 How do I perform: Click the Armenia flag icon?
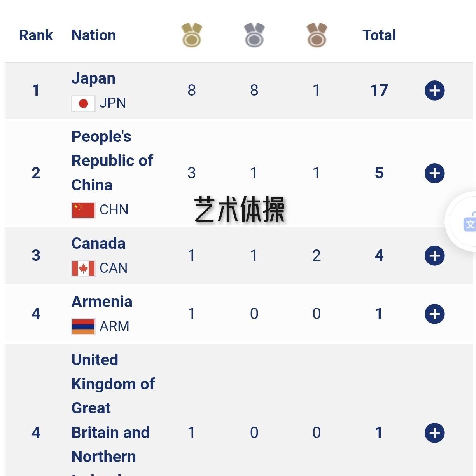coord(83,326)
